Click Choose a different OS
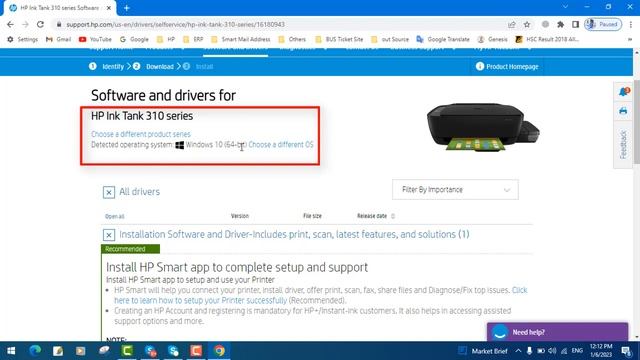This screenshot has height=360, width=640. tap(281, 144)
